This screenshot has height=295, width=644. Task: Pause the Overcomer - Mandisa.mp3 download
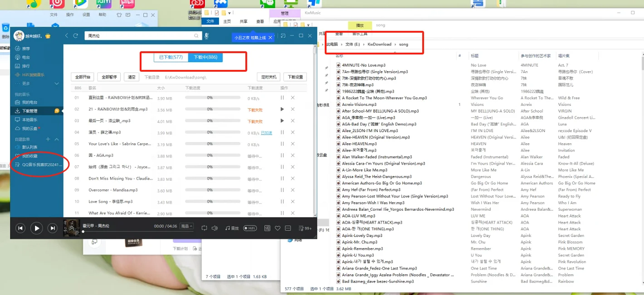point(282,190)
